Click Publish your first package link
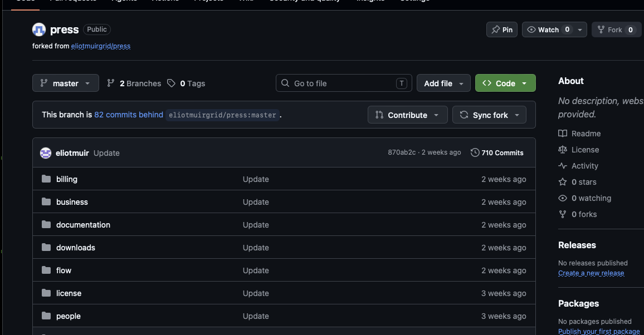Image resolution: width=644 pixels, height=335 pixels. (599, 331)
